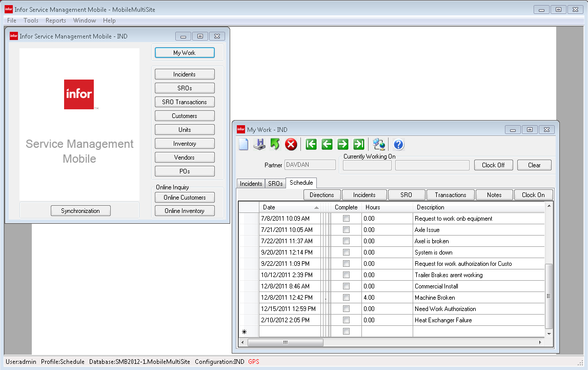588x370 pixels.
Task: Open Help via the question mark icon
Action: point(398,144)
